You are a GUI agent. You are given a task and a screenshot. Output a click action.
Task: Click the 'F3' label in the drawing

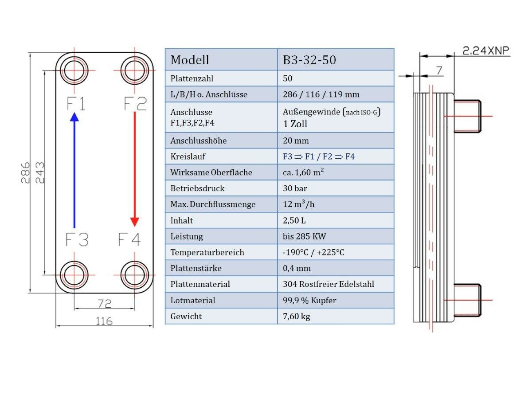point(77,239)
